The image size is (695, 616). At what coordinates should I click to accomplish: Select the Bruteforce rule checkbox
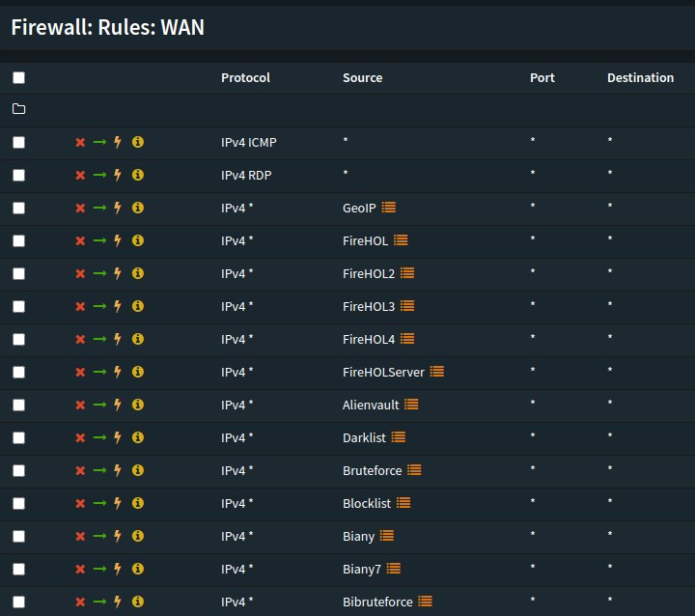point(19,471)
